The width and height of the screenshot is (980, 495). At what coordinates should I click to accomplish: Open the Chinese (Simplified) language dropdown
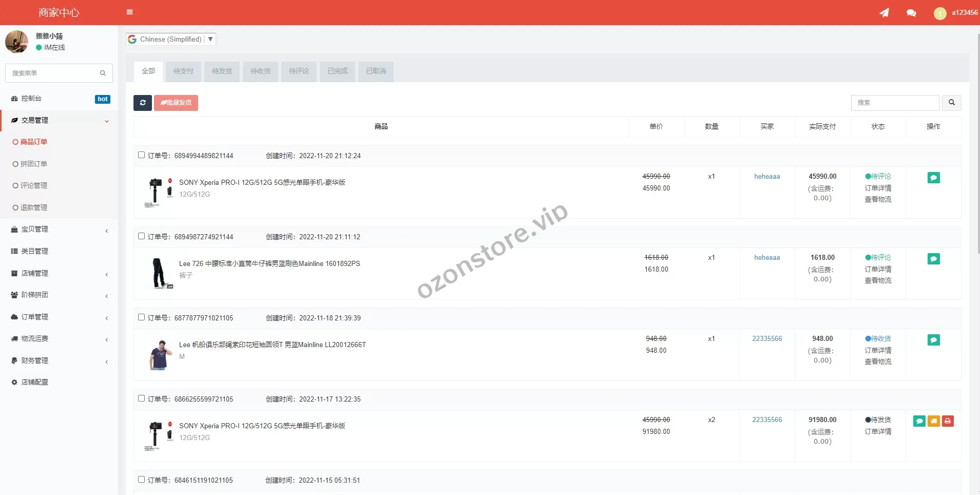(171, 39)
